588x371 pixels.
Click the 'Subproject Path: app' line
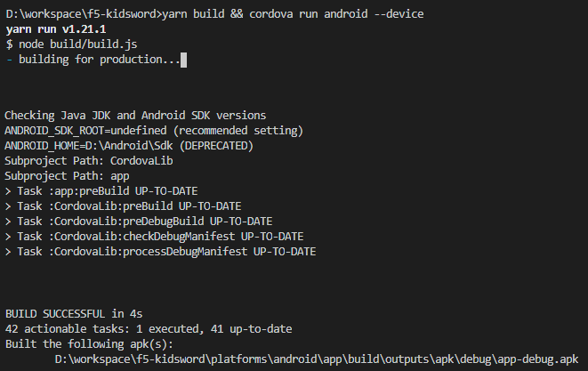point(67,176)
